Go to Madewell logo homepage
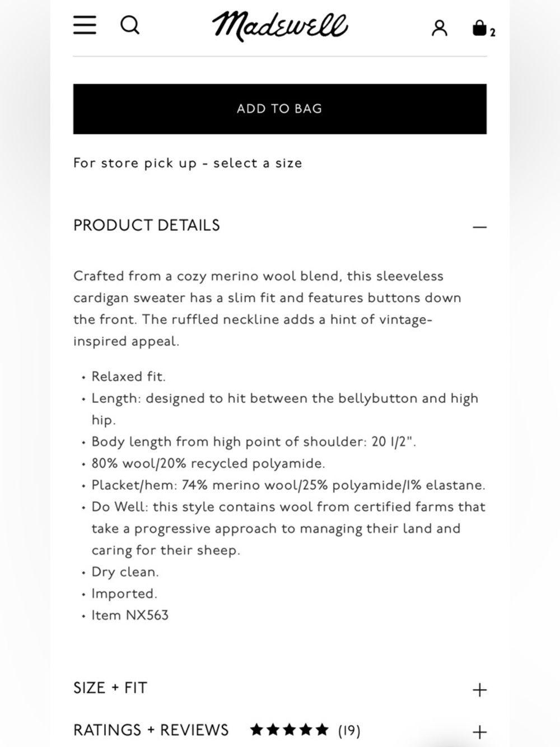560x747 pixels. [279, 26]
